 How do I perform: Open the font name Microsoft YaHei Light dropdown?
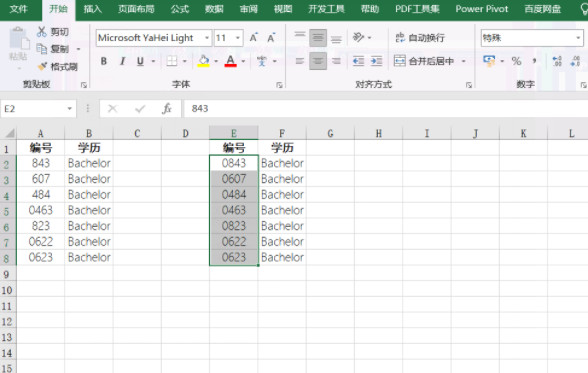click(207, 38)
